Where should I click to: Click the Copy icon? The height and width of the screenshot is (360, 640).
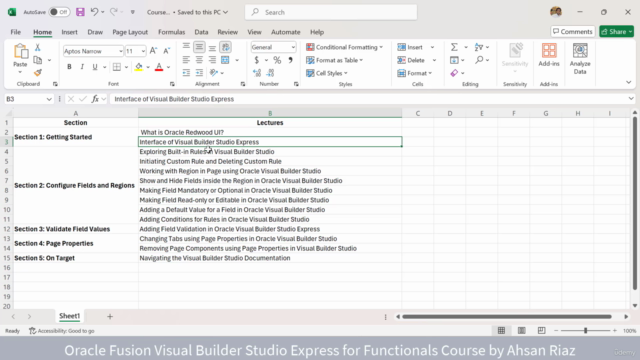(38, 60)
